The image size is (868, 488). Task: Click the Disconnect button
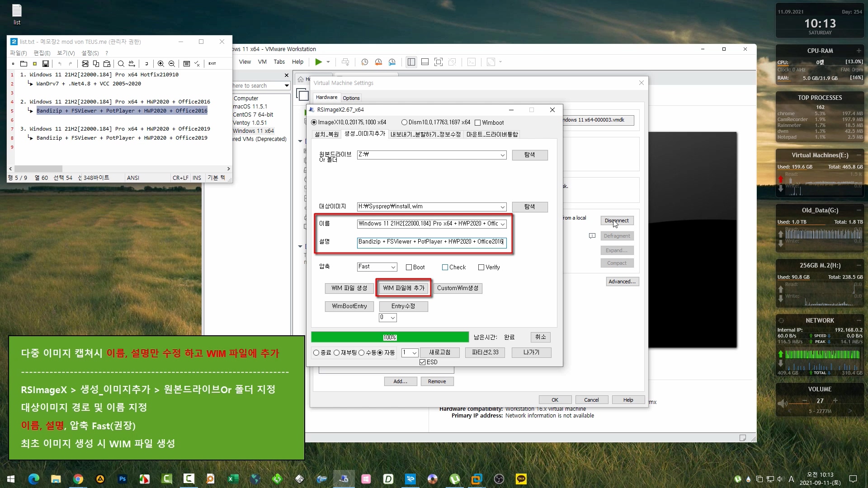tap(617, 221)
